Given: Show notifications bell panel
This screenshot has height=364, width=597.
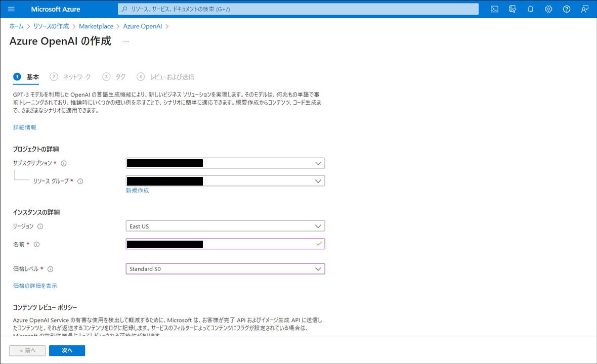Looking at the screenshot, I should point(530,9).
